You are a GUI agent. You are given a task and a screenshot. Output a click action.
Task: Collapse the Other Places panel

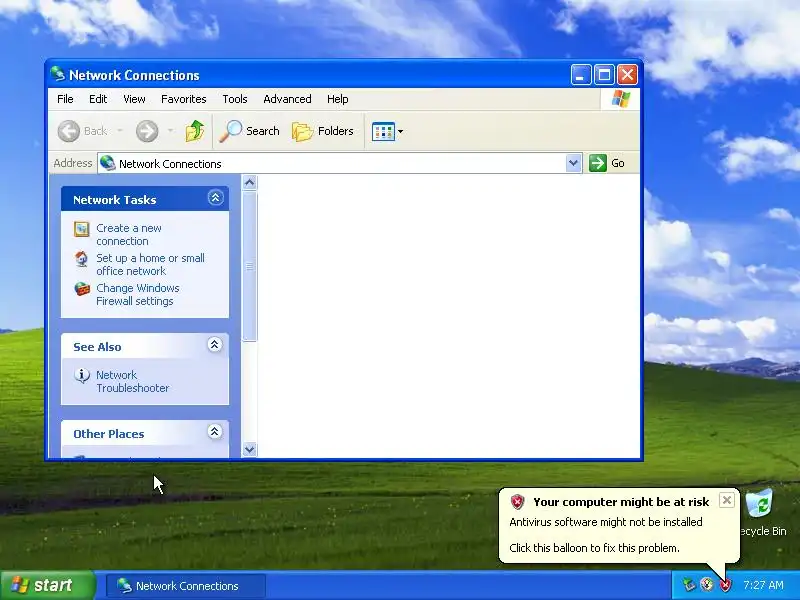coord(215,432)
